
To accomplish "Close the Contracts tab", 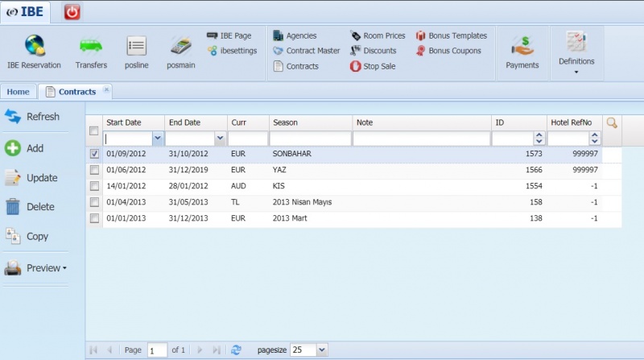I will [106, 89].
